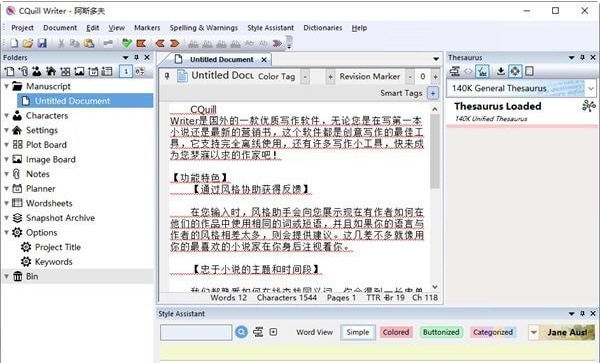Open the Spelling & Warnings menu

204,28
